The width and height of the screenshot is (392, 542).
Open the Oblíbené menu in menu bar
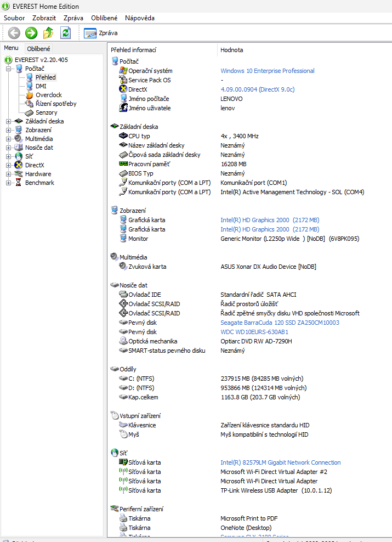pyautogui.click(x=104, y=18)
